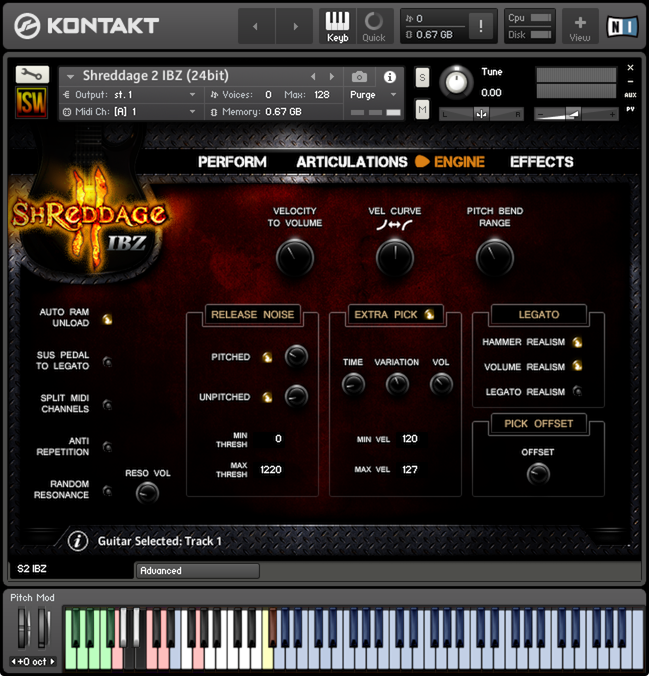The image size is (649, 676).
Task: Select the ENGINE tab
Action: (459, 162)
